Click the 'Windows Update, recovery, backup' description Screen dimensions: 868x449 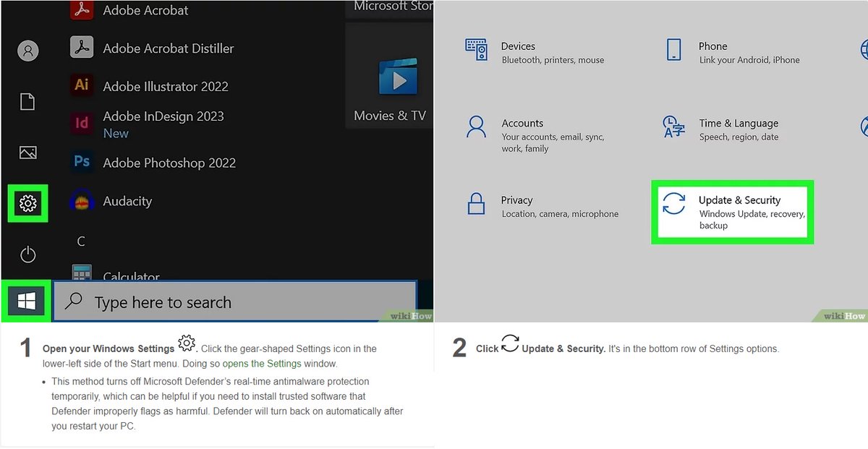tap(752, 220)
